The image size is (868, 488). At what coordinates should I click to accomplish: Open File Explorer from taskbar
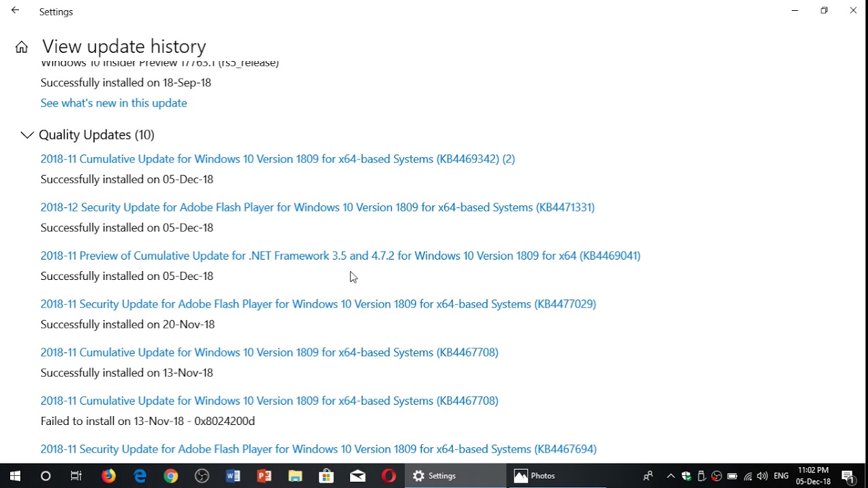point(295,476)
